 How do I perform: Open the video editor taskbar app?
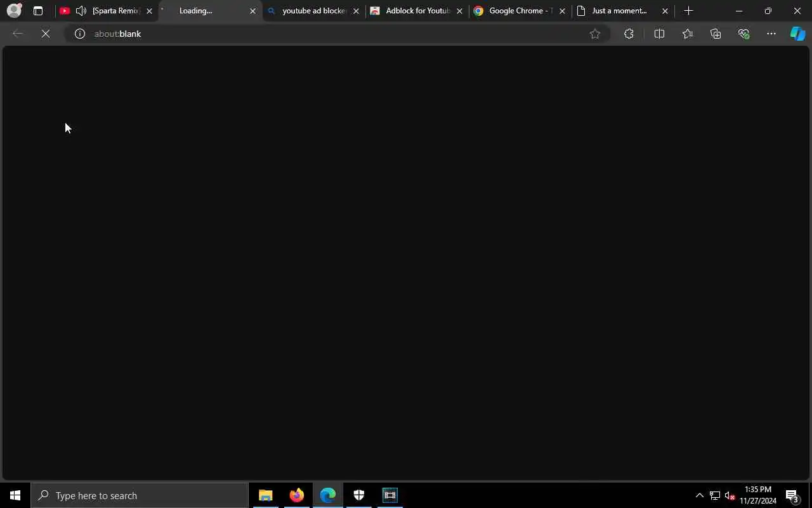pos(390,495)
